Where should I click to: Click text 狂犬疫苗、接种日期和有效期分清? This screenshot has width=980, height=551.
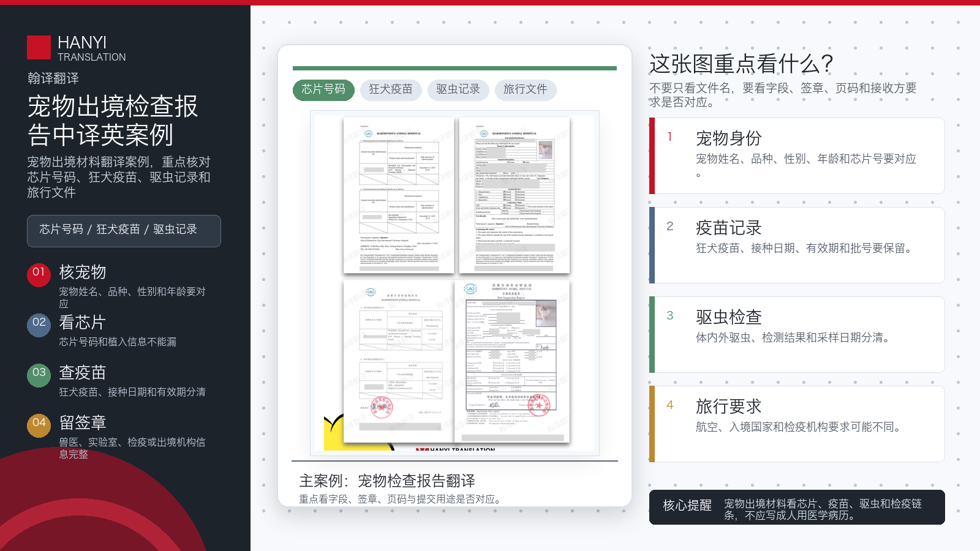pyautogui.click(x=132, y=392)
